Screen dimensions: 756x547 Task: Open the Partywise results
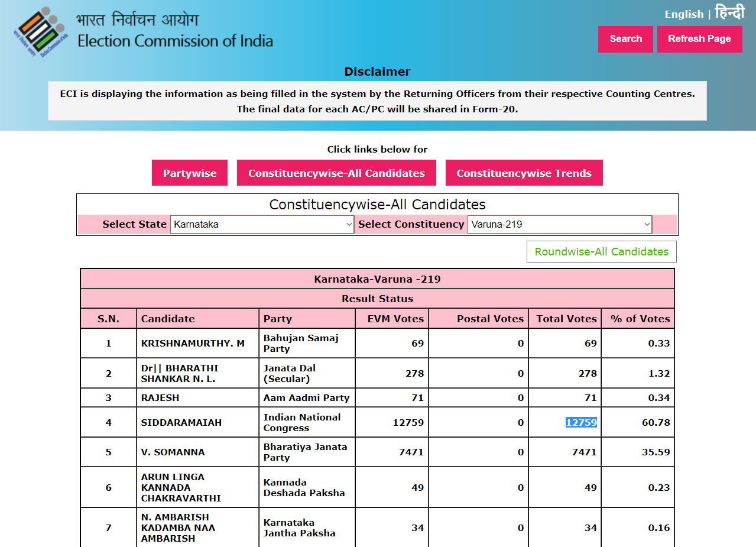(190, 173)
